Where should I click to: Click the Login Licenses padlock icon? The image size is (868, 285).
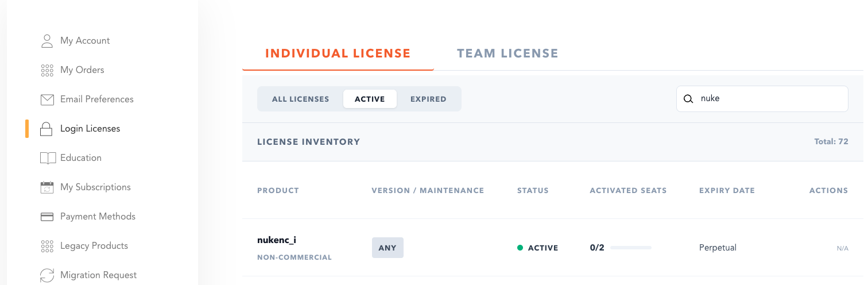[46, 129]
